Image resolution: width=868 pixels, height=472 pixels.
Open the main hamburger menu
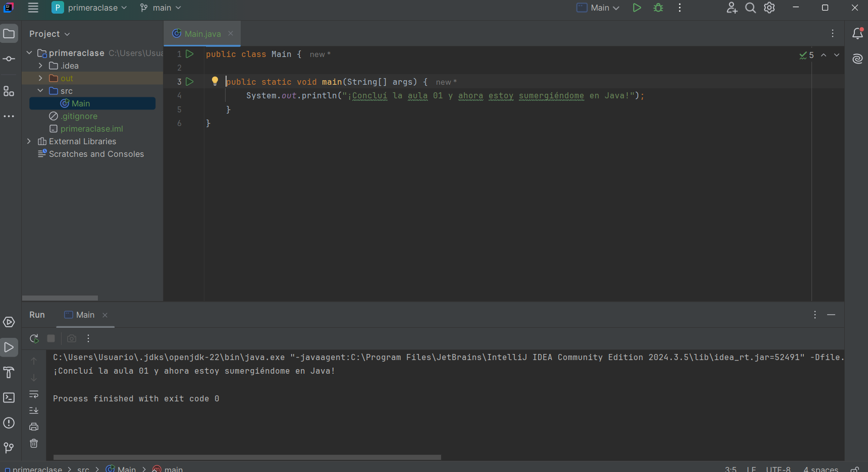tap(33, 8)
